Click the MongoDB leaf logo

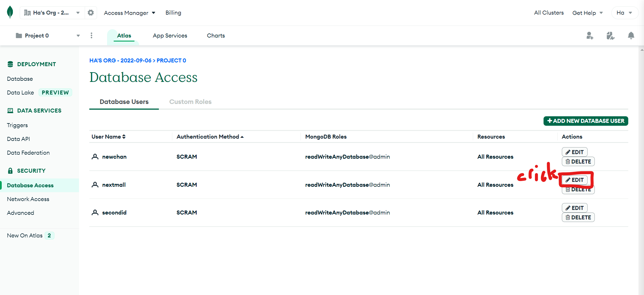(x=10, y=12)
